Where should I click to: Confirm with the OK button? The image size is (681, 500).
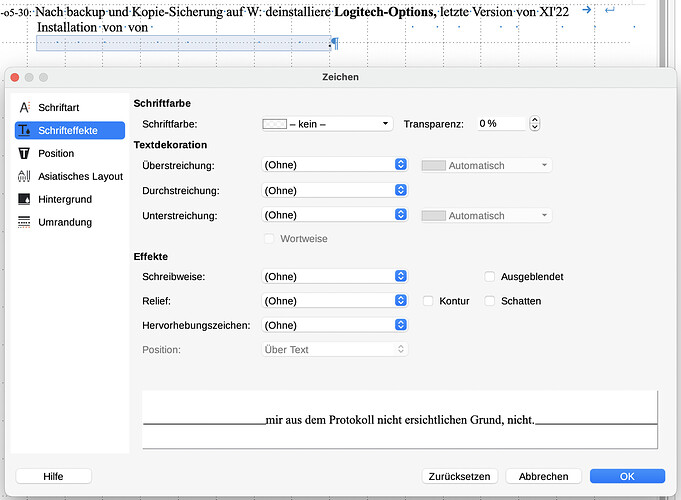pyautogui.click(x=627, y=476)
